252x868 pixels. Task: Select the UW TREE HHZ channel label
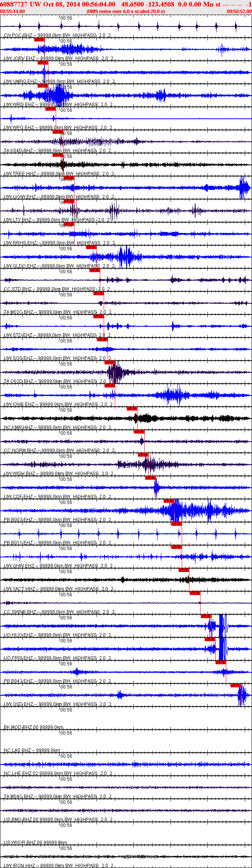[x=20, y=174]
